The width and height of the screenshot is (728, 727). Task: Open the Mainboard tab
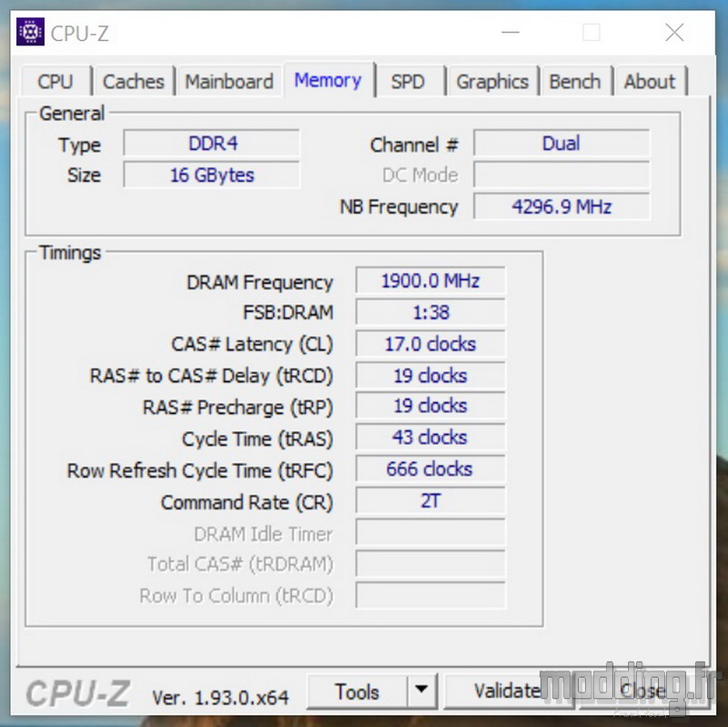229,82
